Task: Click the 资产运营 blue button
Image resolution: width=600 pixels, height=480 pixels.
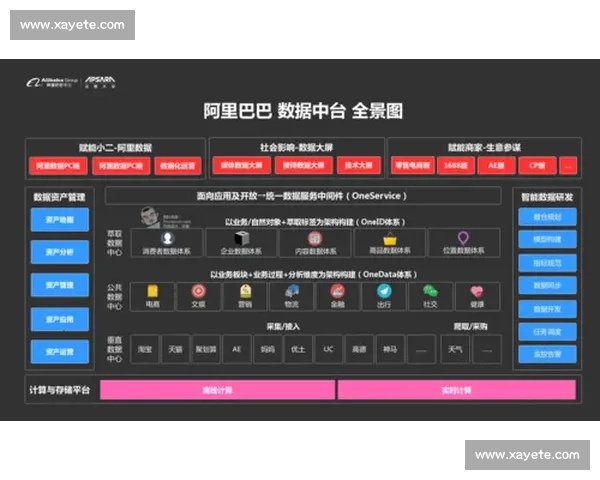Action: coord(60,352)
